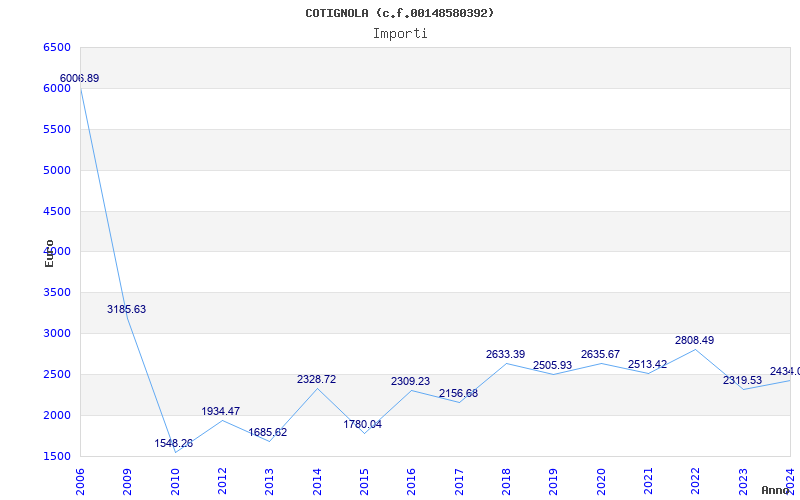Select the y-axis tick 3000
The height and width of the screenshot is (500, 800).
[57, 334]
